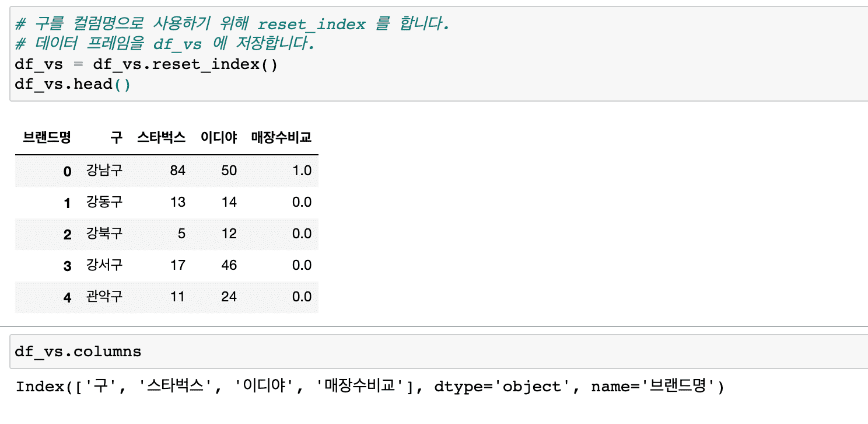Click row index 2 in the table
This screenshot has height=424, width=868.
(67, 234)
